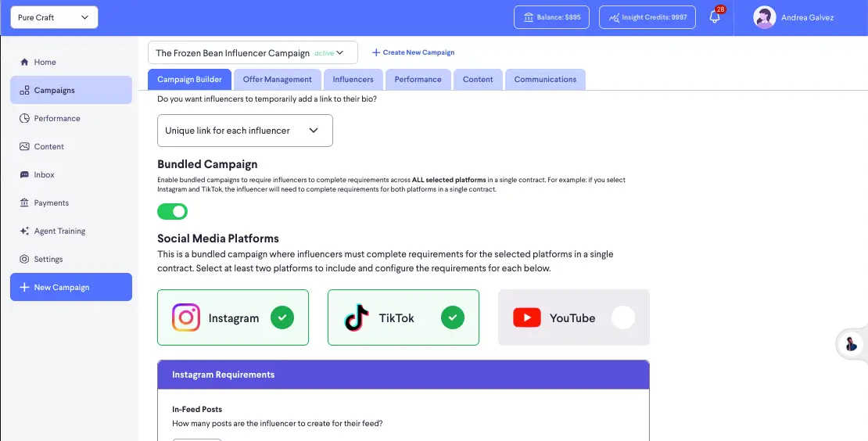
Task: Open the Unique link for each influencer dropdown
Action: coord(246,131)
